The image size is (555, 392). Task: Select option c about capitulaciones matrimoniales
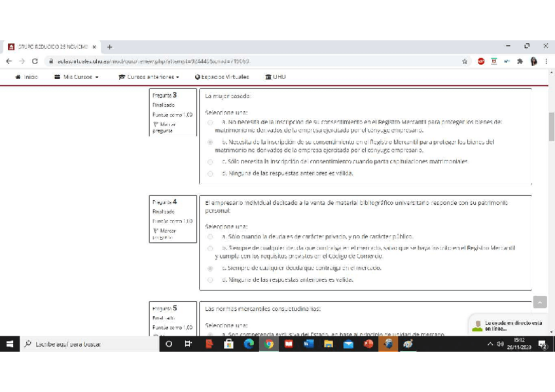210,162
